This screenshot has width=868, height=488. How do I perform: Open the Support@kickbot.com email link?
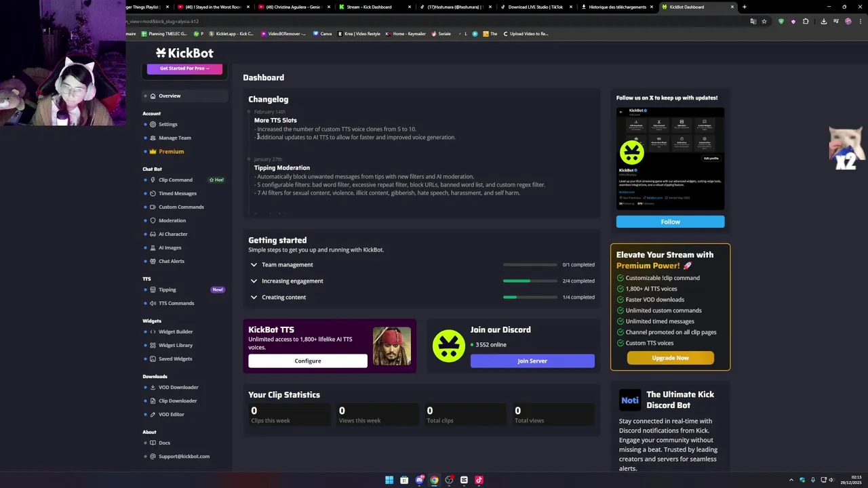click(x=184, y=456)
